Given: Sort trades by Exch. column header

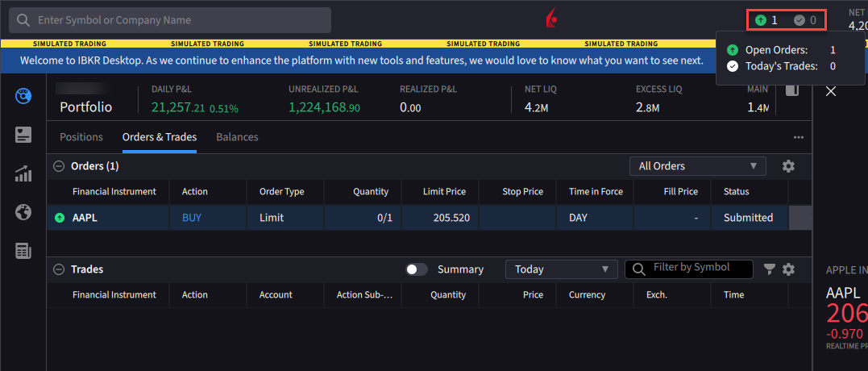Looking at the screenshot, I should (x=657, y=295).
